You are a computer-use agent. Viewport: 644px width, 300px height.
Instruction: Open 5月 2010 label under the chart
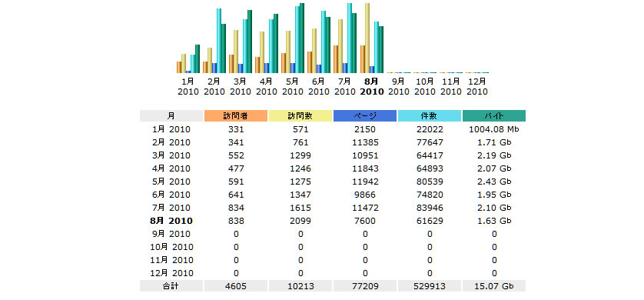click(x=293, y=86)
